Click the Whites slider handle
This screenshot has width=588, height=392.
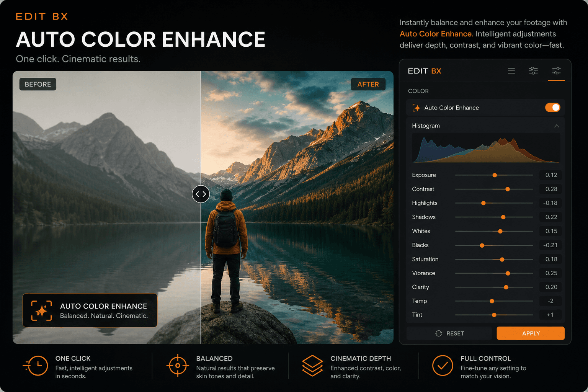[500, 231]
